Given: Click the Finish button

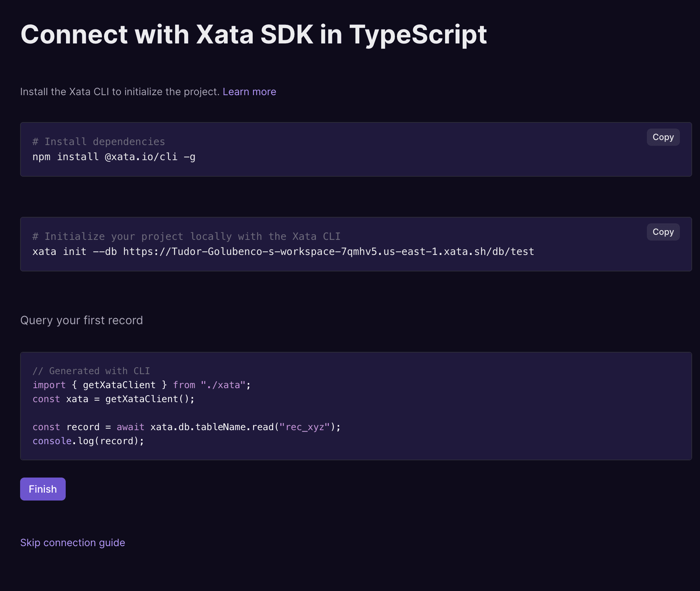Looking at the screenshot, I should point(43,489).
